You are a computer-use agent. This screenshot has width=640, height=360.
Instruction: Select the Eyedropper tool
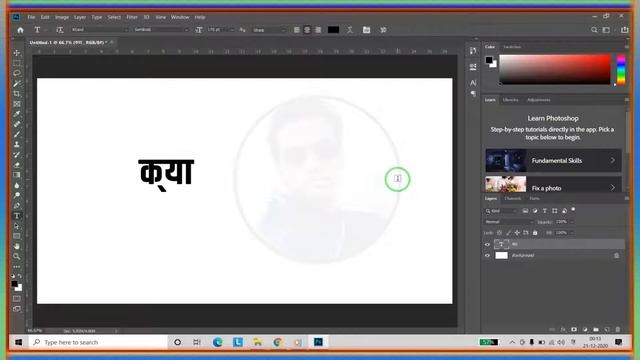click(x=17, y=114)
